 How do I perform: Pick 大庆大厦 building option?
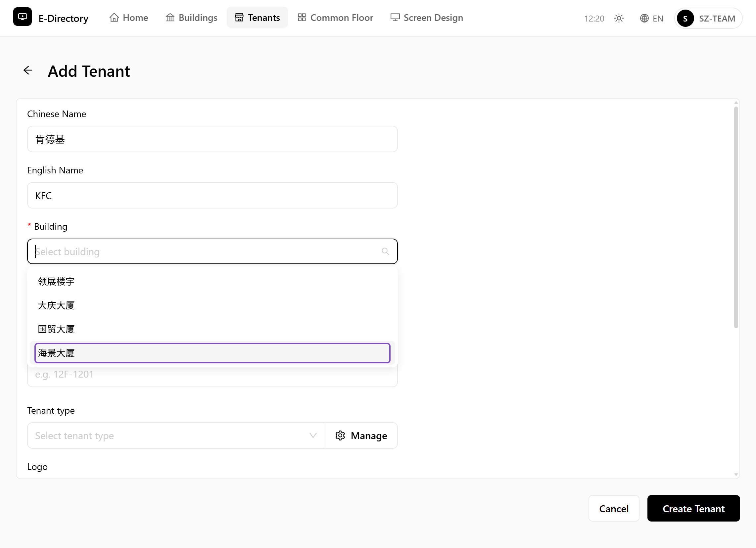(212, 305)
